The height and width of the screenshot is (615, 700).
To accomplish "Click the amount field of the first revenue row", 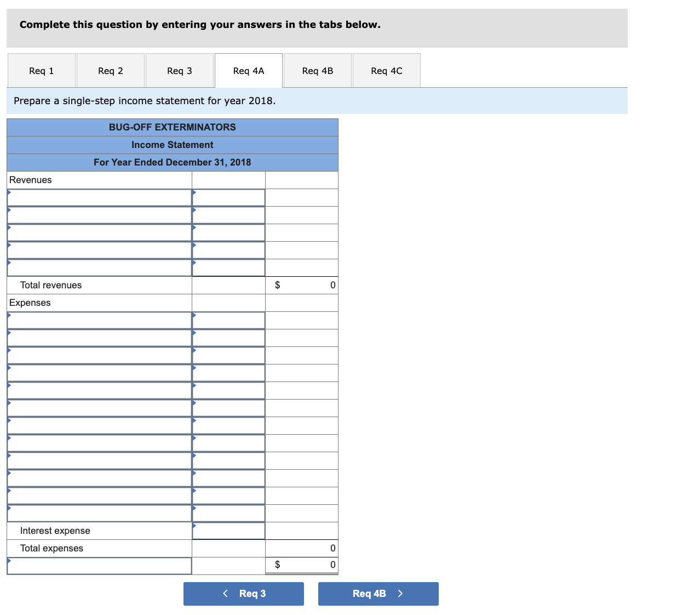I will tap(229, 197).
